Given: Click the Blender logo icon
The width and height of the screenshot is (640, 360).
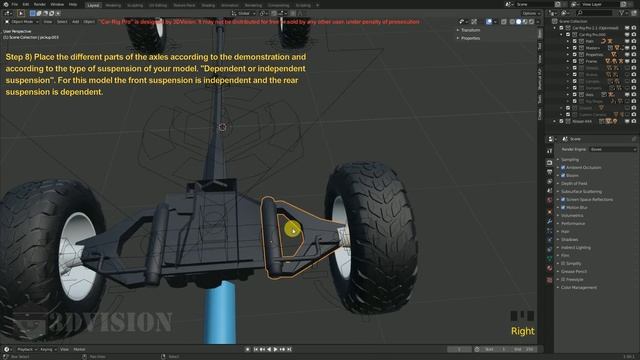Looking at the screenshot, I should coord(6,4).
